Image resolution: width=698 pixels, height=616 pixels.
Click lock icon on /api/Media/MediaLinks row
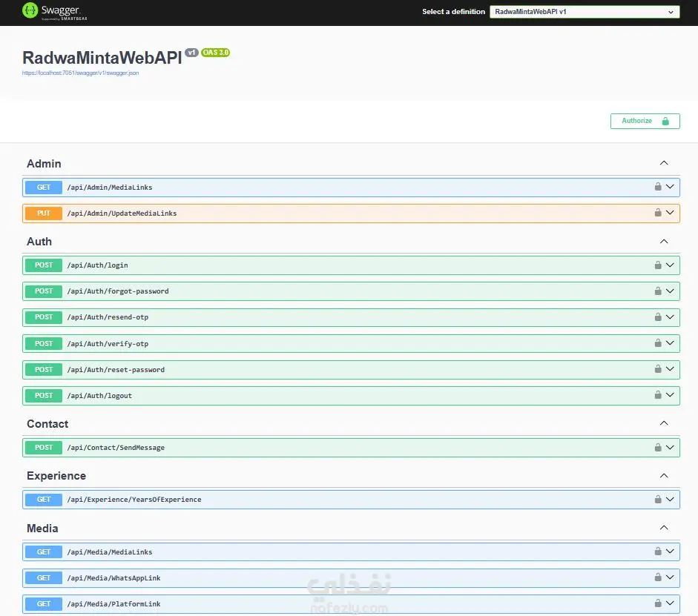click(658, 551)
